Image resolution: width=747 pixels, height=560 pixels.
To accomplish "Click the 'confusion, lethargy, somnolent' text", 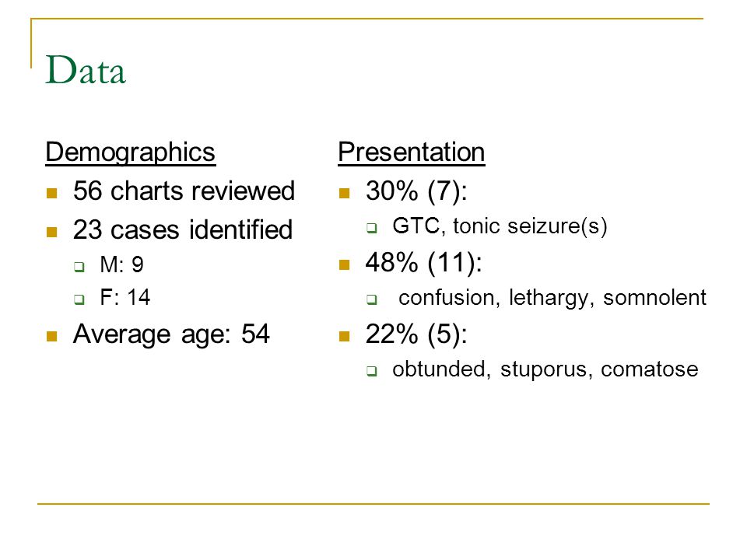I will click(552, 298).
